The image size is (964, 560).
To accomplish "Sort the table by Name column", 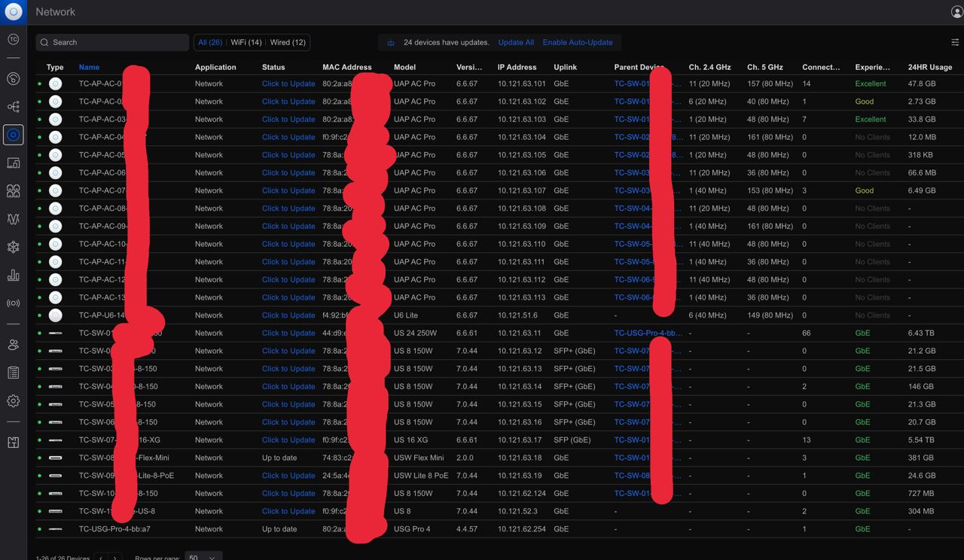I will tap(89, 67).
